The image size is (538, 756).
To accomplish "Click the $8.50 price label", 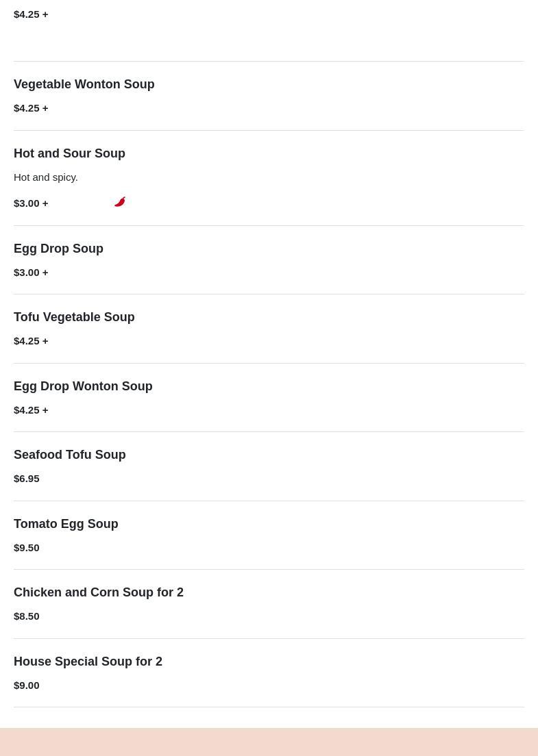I will pyautogui.click(x=27, y=616).
